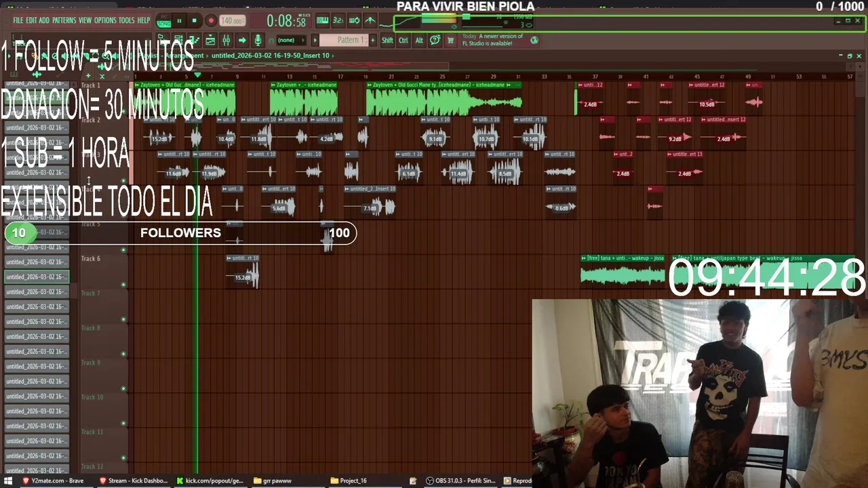This screenshot has height=488, width=868.
Task: Open the Pattern 1 selector
Action: coord(344,40)
